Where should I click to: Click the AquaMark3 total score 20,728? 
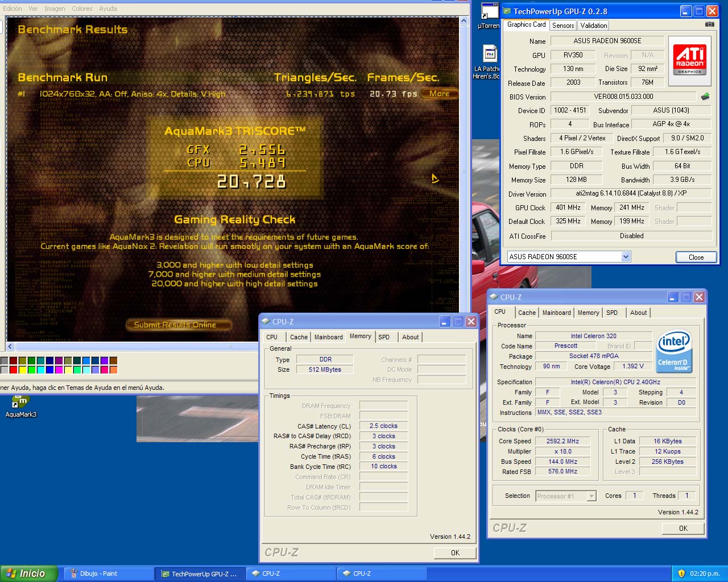(x=251, y=182)
